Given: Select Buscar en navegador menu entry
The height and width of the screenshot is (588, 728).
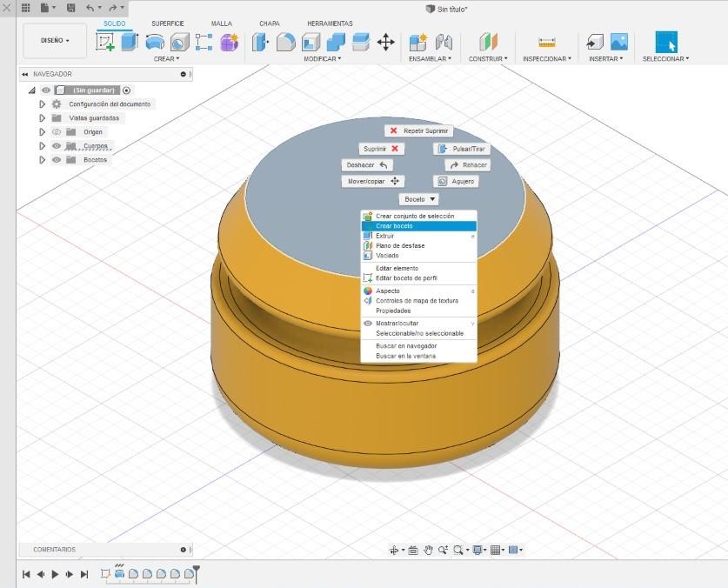Looking at the screenshot, I should click(x=418, y=346).
